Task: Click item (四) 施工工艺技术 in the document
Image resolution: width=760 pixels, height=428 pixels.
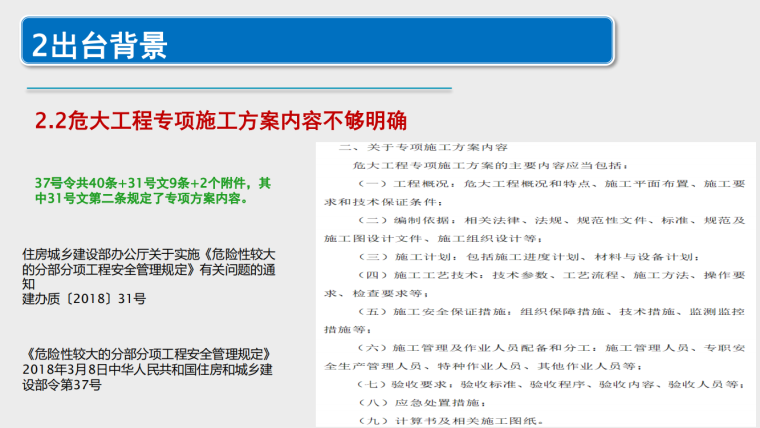Action: (540, 274)
